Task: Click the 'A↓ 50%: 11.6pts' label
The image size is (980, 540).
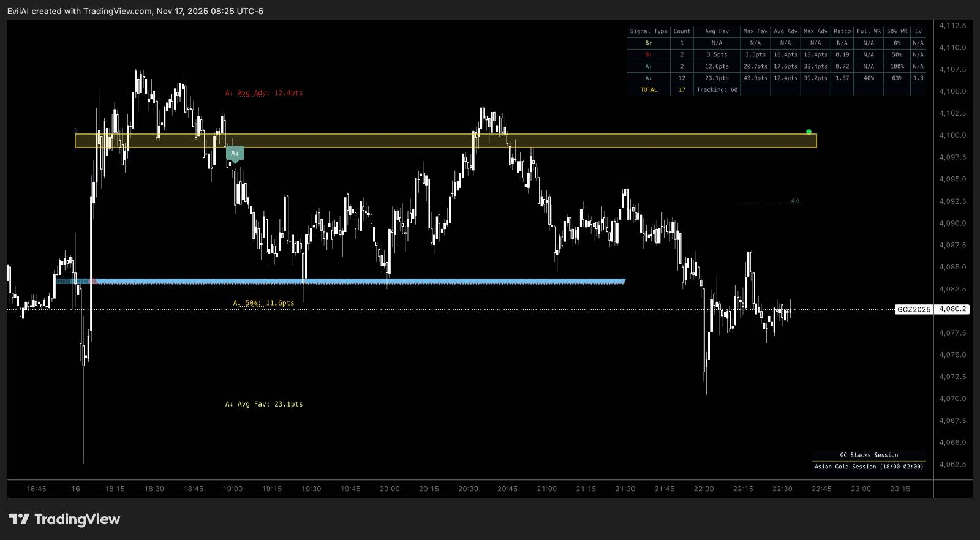Action: pyautogui.click(x=263, y=303)
